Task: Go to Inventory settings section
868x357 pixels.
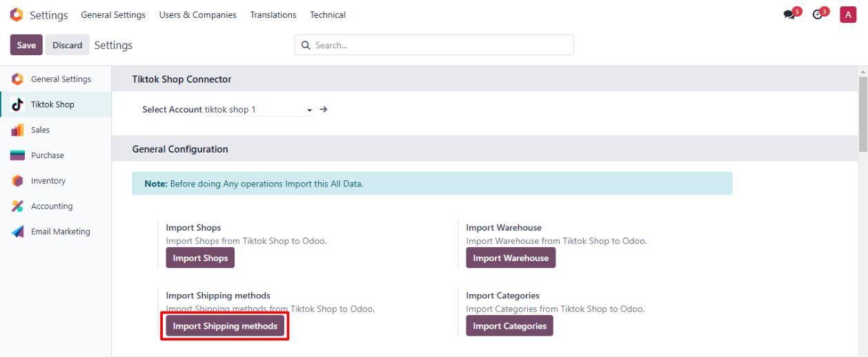Action: pyautogui.click(x=48, y=181)
